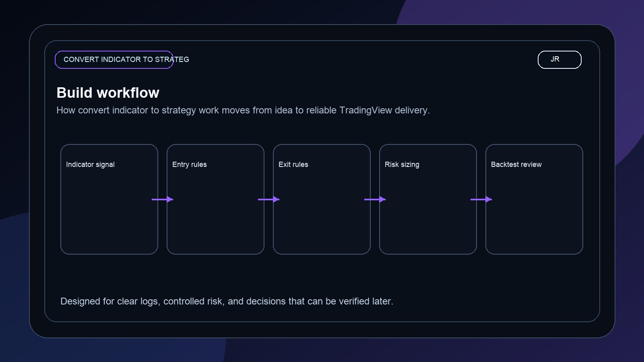Select the Indicator signal workflow card
644x362 pixels.
pos(109,199)
